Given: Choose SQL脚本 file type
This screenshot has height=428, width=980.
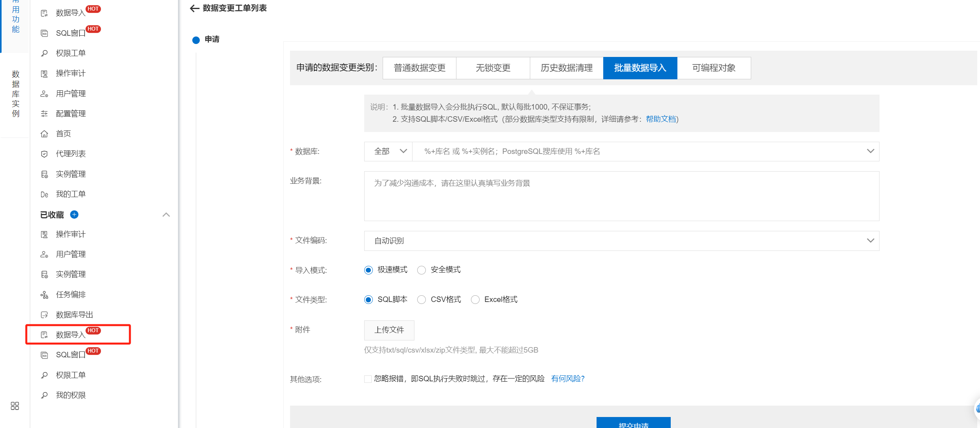Looking at the screenshot, I should coord(368,300).
